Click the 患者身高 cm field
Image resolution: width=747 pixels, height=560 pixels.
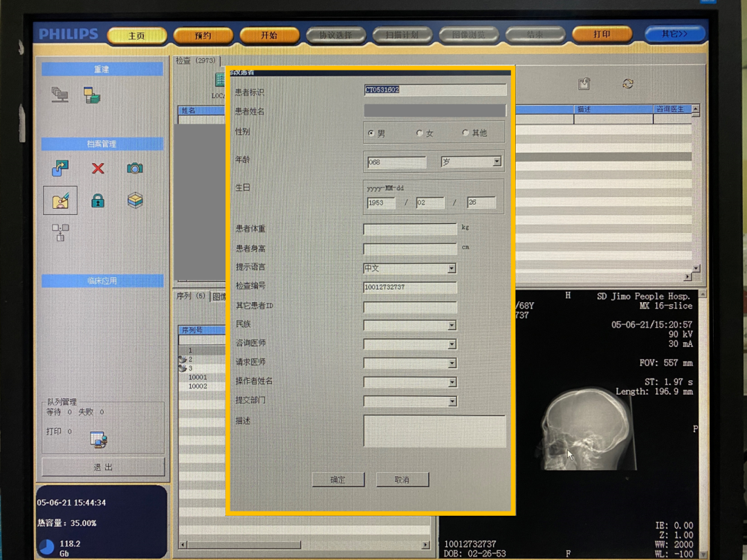(409, 249)
